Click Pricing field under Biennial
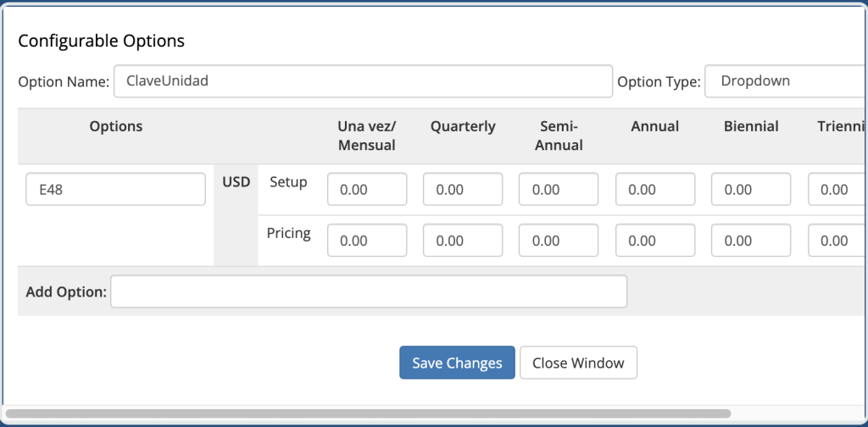This screenshot has width=868, height=427. pos(751,240)
